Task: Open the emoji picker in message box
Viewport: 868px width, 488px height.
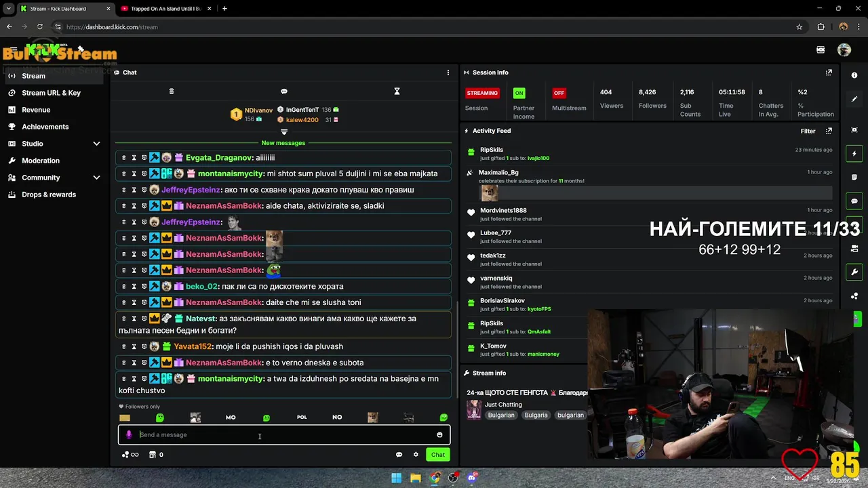Action: click(x=439, y=435)
